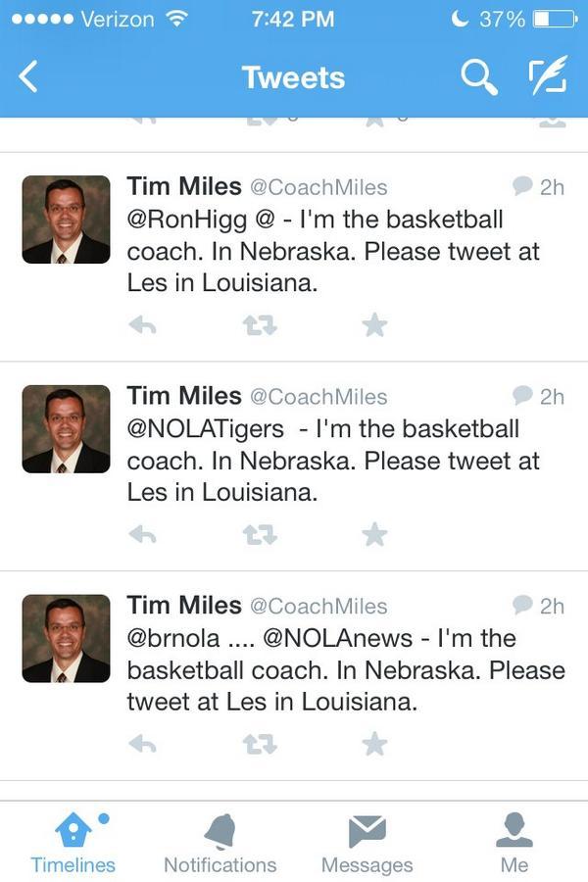
Task: Reply to the @NOLATigers tweet
Action: tap(143, 535)
